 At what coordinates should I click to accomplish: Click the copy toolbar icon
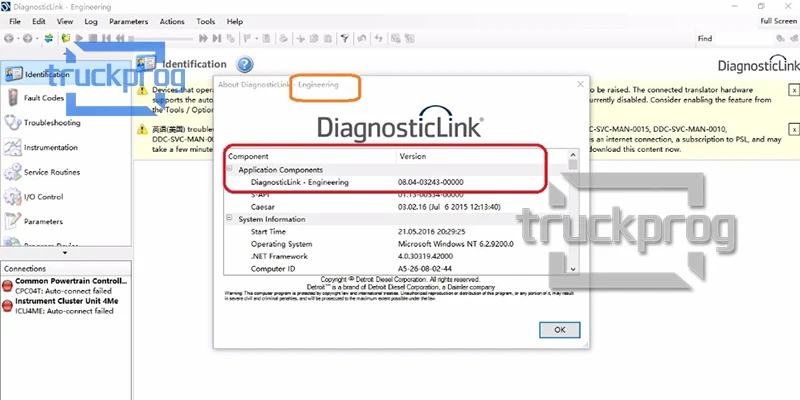pyautogui.click(x=314, y=38)
